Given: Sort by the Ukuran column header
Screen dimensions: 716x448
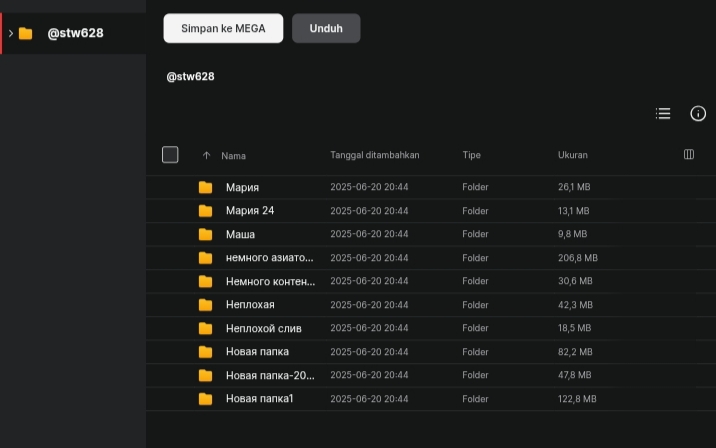Looking at the screenshot, I should coord(573,155).
